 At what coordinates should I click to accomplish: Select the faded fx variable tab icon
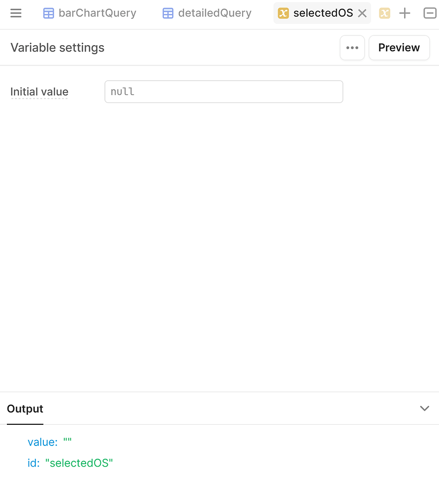click(x=384, y=13)
